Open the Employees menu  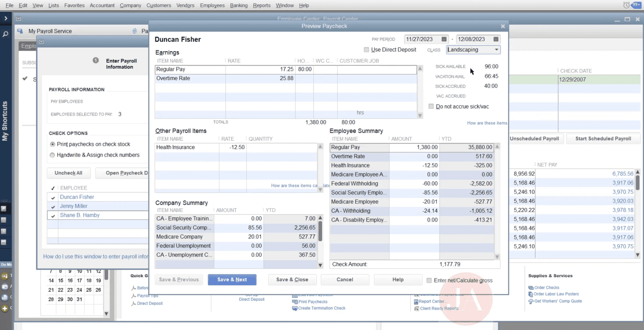[x=212, y=5]
